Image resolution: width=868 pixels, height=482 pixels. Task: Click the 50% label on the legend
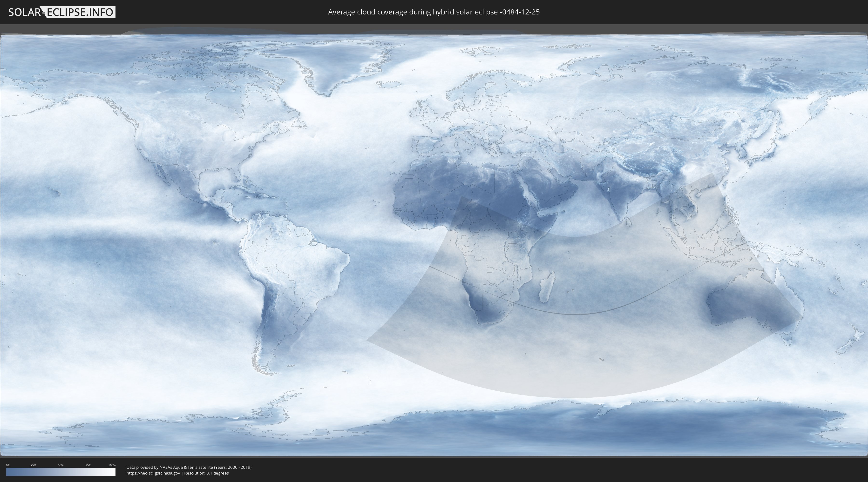61,465
